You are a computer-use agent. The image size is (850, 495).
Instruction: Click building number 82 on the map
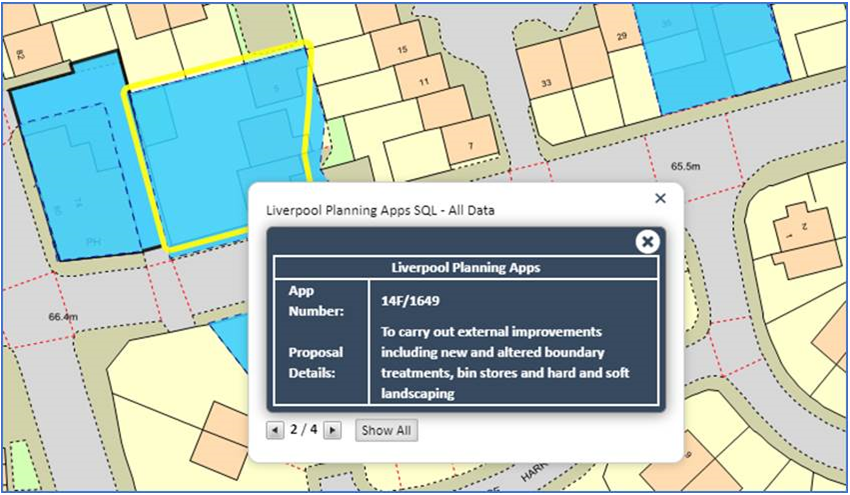click(x=21, y=54)
